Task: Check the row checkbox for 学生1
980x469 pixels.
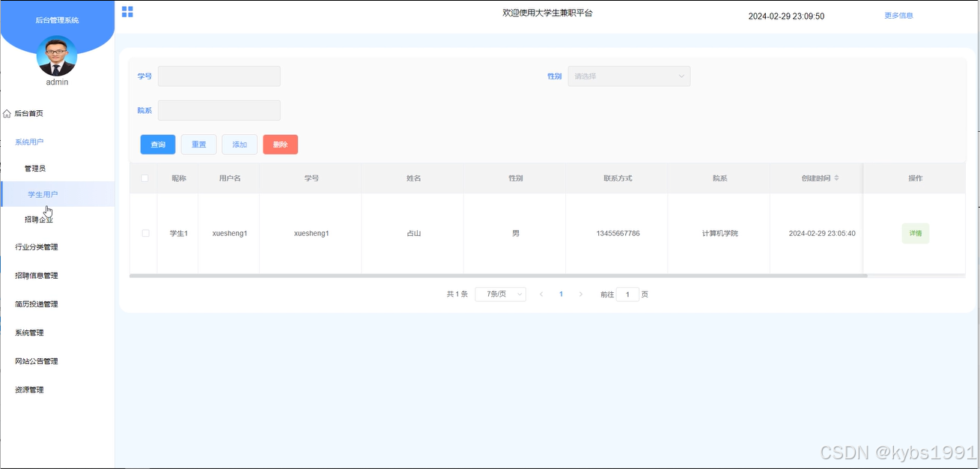Action: [145, 234]
